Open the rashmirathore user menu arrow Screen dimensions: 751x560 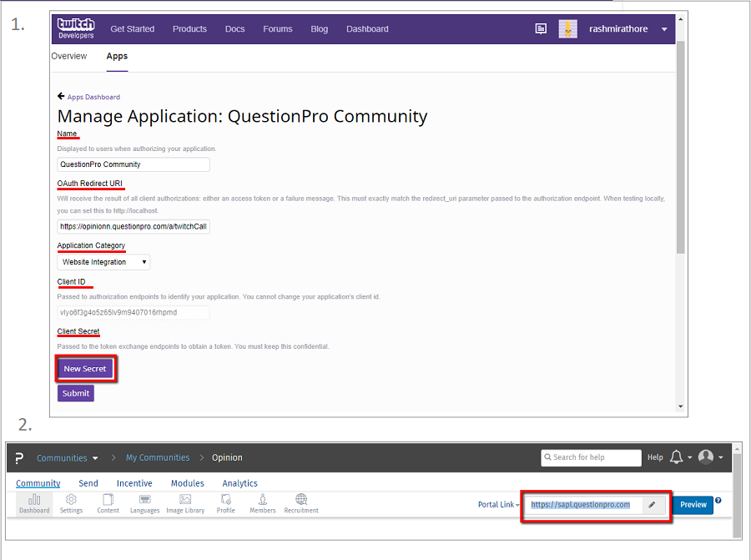point(664,29)
